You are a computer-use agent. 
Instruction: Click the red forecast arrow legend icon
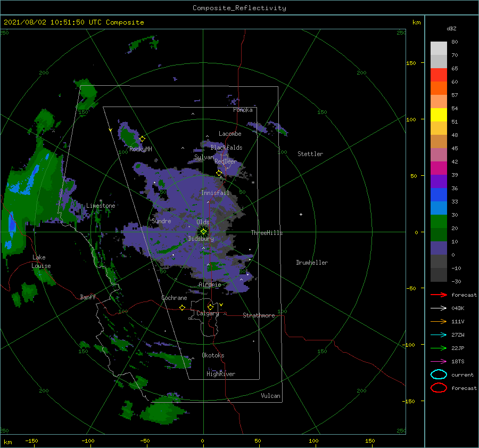(439, 295)
